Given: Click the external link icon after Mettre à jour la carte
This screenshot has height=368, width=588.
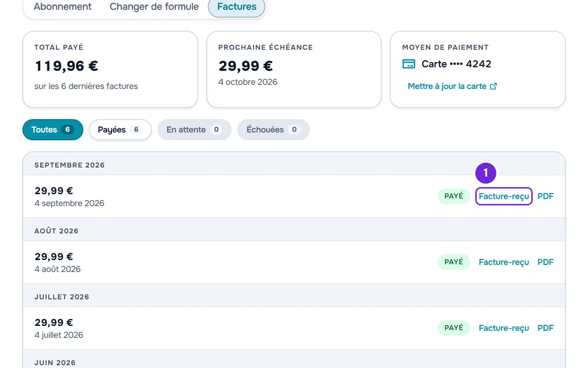Looking at the screenshot, I should tap(493, 86).
